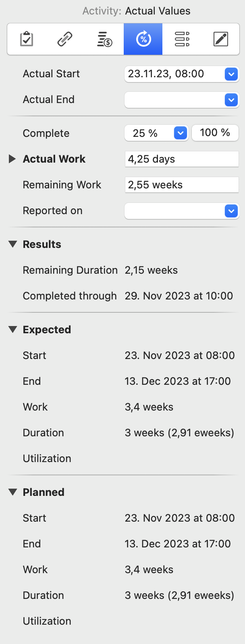The image size is (245, 644).
Task: Switch to the notes pencil tab
Action: click(220, 39)
